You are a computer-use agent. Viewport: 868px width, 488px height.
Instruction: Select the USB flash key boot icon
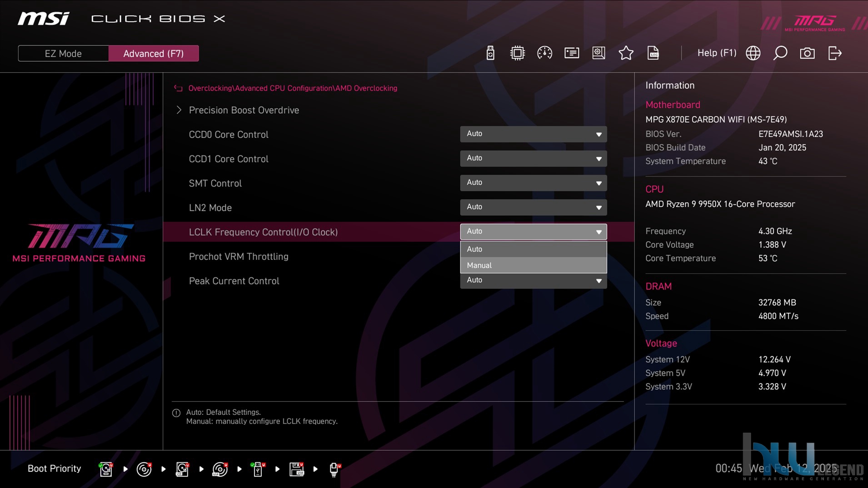[258, 469]
